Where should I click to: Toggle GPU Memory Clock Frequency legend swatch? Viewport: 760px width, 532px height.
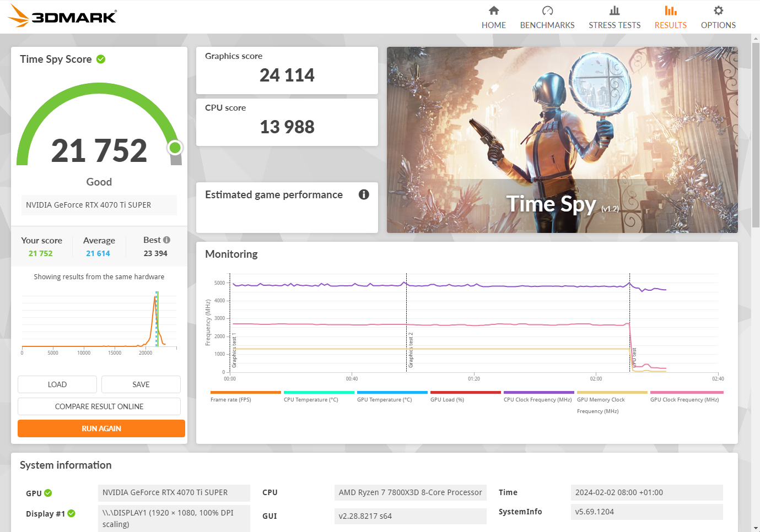[612, 393]
